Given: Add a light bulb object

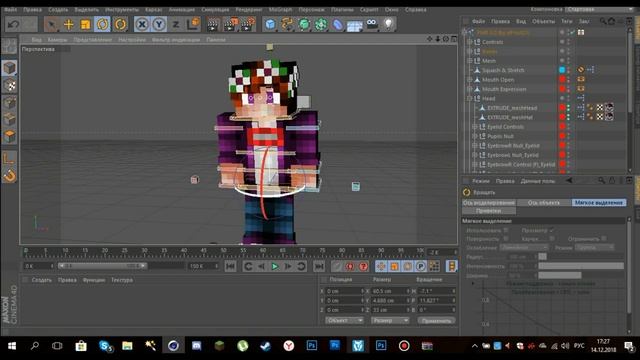Looking at the screenshot, I should [x=389, y=24].
